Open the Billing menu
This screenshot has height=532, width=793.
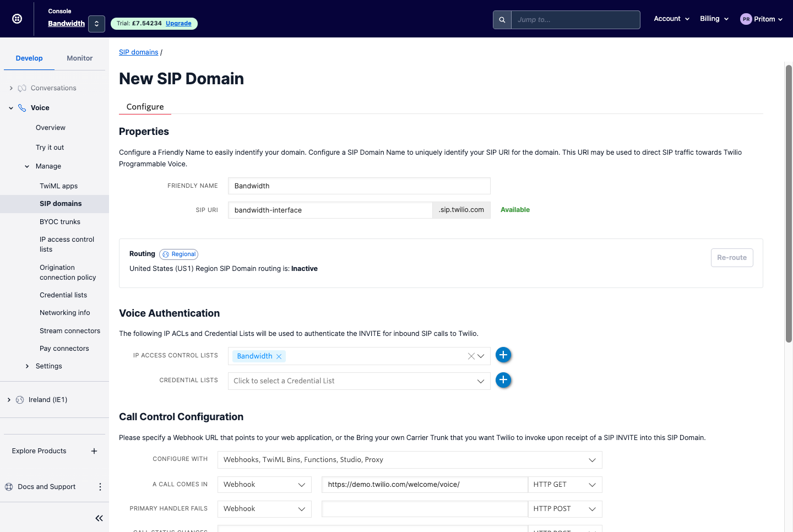[x=714, y=19]
